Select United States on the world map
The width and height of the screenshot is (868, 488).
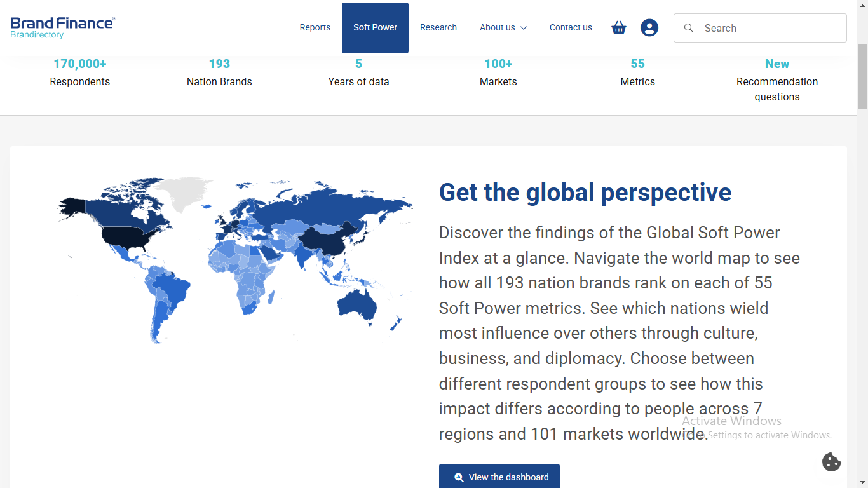click(130, 236)
